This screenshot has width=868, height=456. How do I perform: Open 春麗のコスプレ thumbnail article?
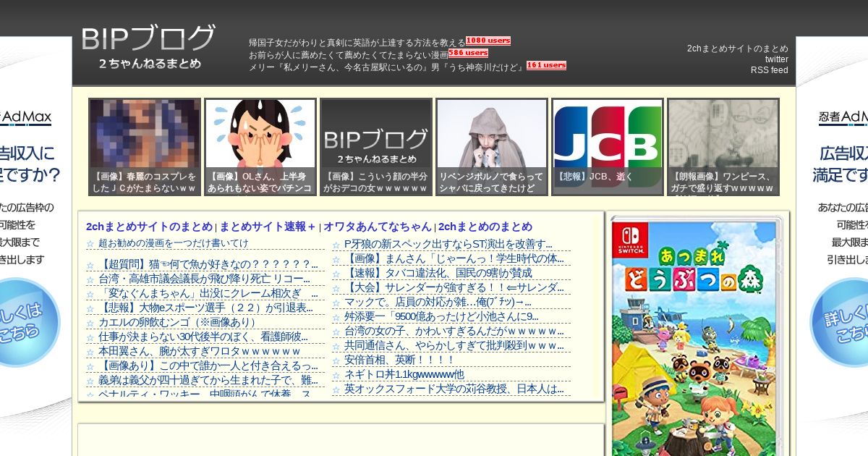[x=145, y=147]
